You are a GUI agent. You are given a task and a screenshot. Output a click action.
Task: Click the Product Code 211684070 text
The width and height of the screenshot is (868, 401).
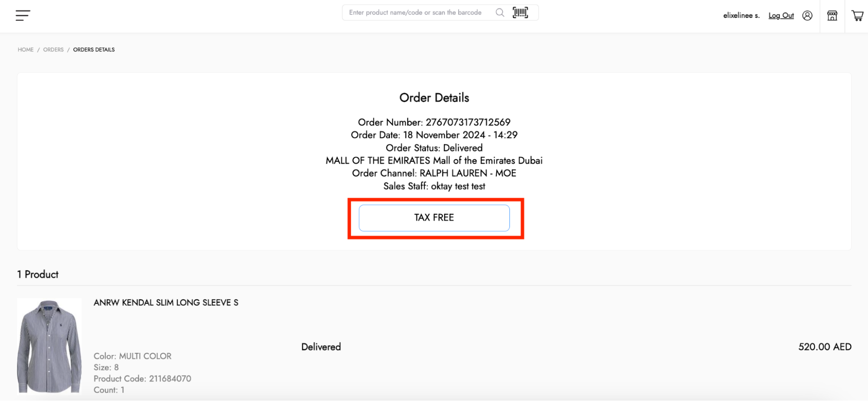[x=142, y=378]
